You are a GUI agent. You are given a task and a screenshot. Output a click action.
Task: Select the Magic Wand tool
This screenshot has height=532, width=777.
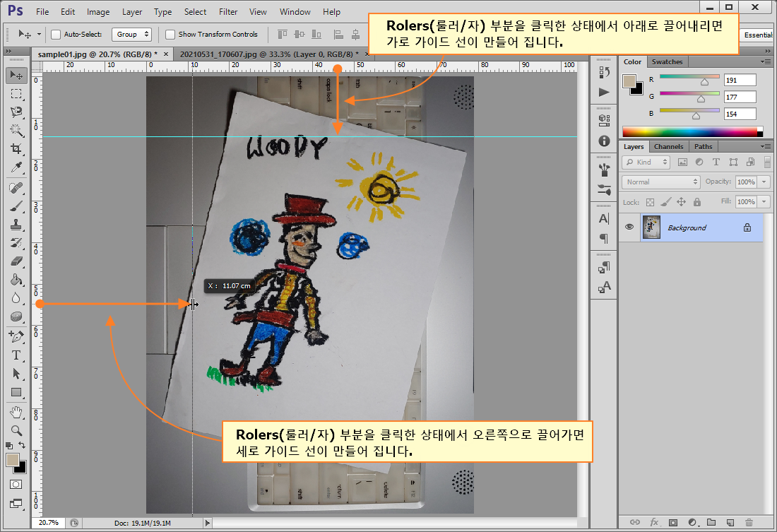(16, 131)
